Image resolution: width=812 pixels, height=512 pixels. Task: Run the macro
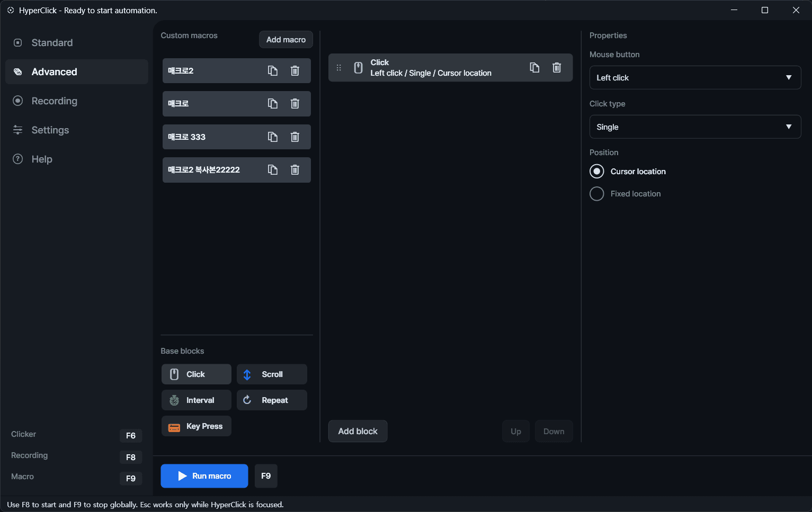(204, 475)
